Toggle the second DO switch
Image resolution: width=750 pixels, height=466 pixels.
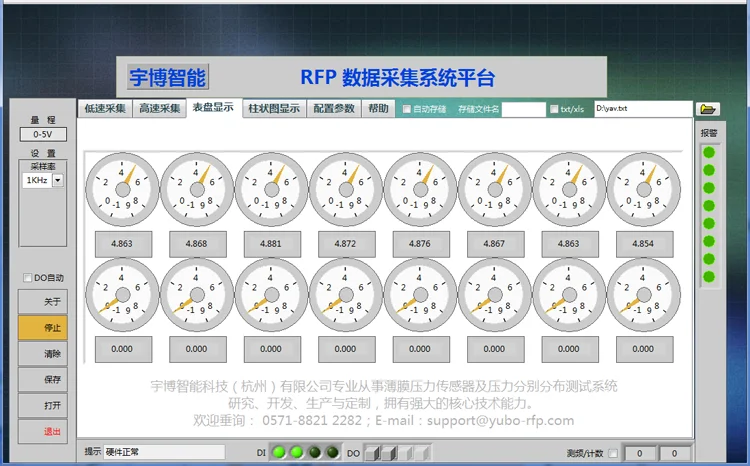389,452
